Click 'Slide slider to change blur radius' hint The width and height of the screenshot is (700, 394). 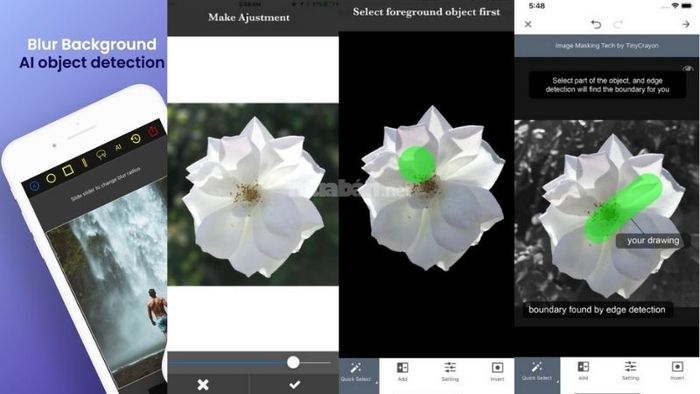pos(106,184)
